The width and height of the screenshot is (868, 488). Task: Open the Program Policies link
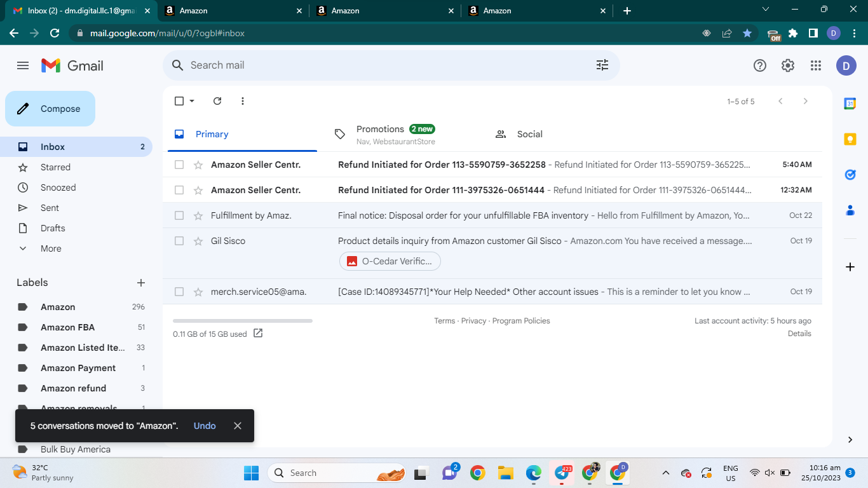pyautogui.click(x=521, y=321)
